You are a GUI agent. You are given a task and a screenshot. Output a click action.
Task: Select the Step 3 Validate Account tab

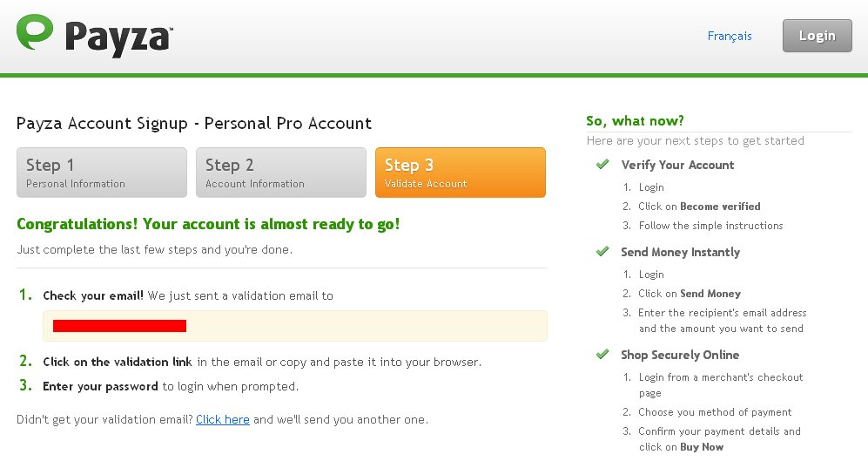(461, 173)
